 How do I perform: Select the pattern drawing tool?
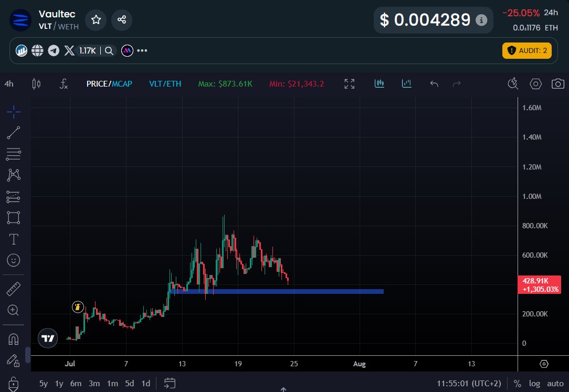coord(14,175)
